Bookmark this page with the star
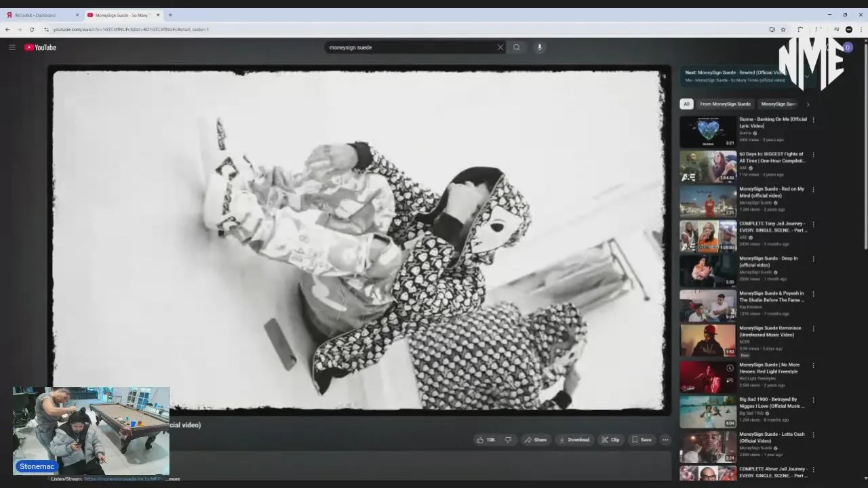Screen dimensions: 868x488 783,29
